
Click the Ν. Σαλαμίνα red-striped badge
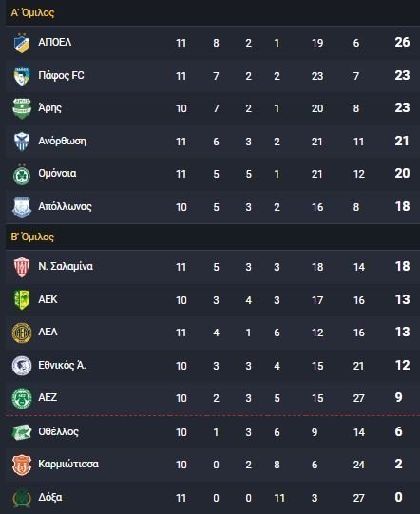[22, 267]
